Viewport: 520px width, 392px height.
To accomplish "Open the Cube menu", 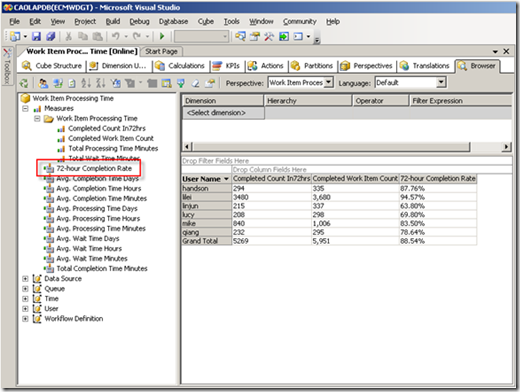I will (206, 22).
